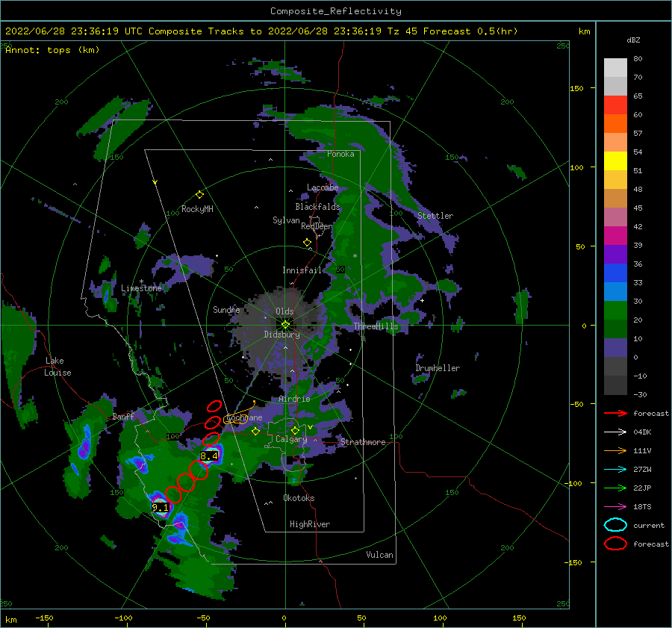Click the slate-purple 0-10 dBZ swatch

coord(615,348)
